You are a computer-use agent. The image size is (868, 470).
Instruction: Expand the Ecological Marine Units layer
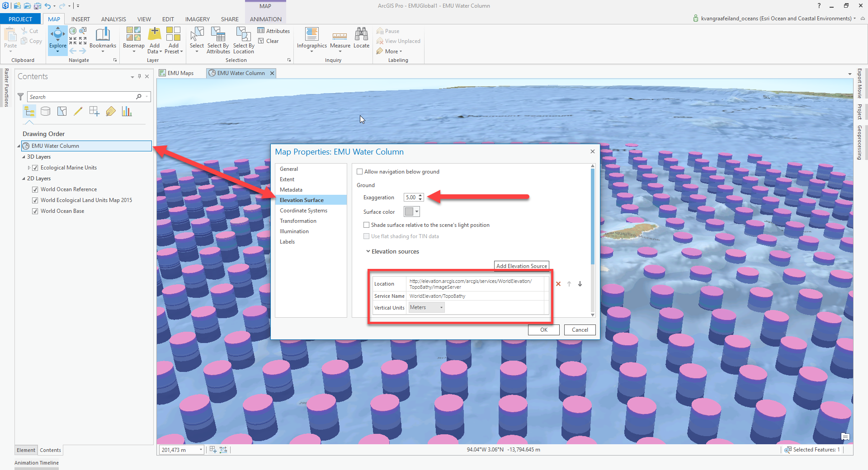(x=29, y=168)
